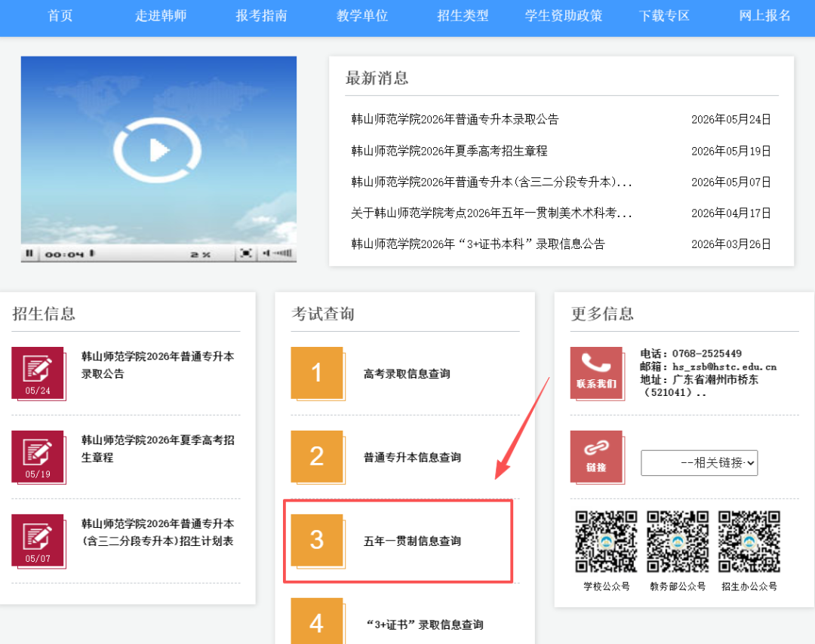Viewport: 815px width, 644px height.
Task: Open news 韩山师范学院2026年普通专升本录取公告
Action: pyautogui.click(x=455, y=119)
